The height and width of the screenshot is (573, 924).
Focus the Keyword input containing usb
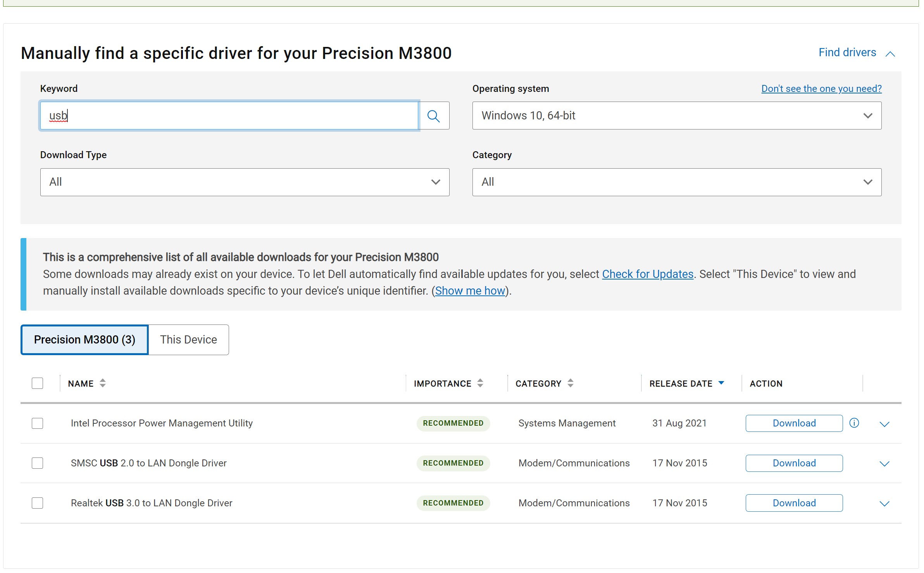coord(229,116)
